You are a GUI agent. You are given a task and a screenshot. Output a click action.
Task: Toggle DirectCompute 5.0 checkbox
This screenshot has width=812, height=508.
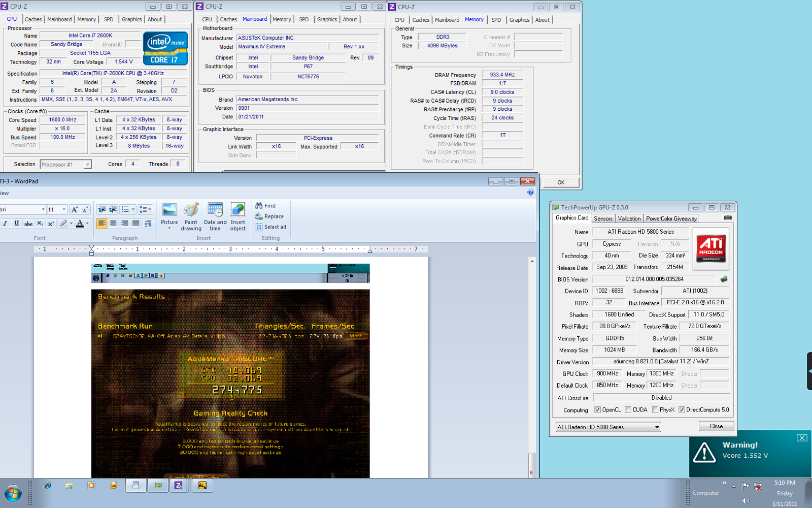[682, 409]
